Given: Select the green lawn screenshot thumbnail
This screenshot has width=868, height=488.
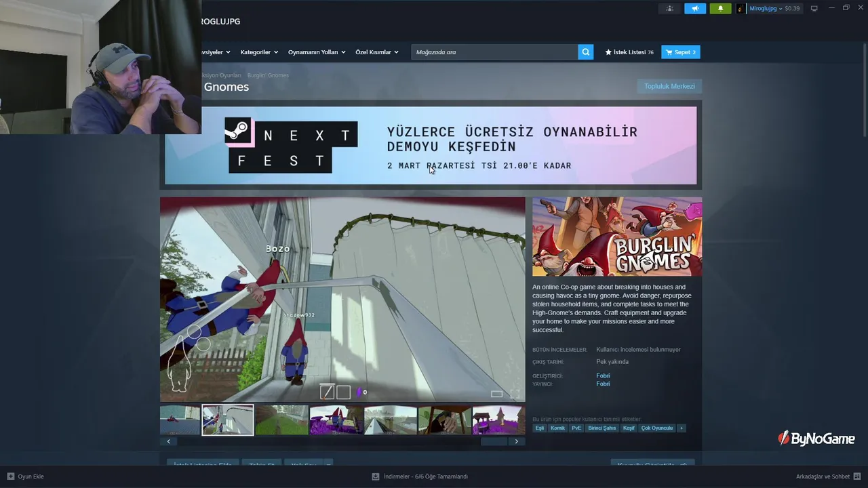Looking at the screenshot, I should point(281,420).
